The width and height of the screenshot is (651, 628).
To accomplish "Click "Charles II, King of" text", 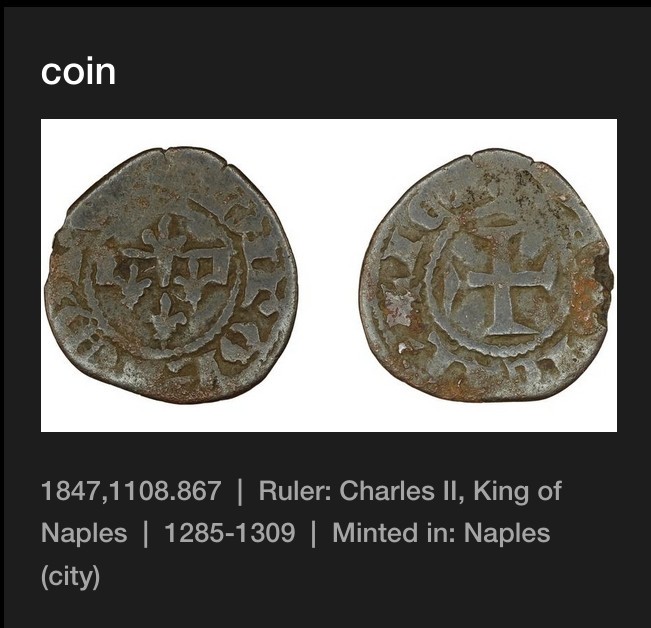I will coord(450,491).
